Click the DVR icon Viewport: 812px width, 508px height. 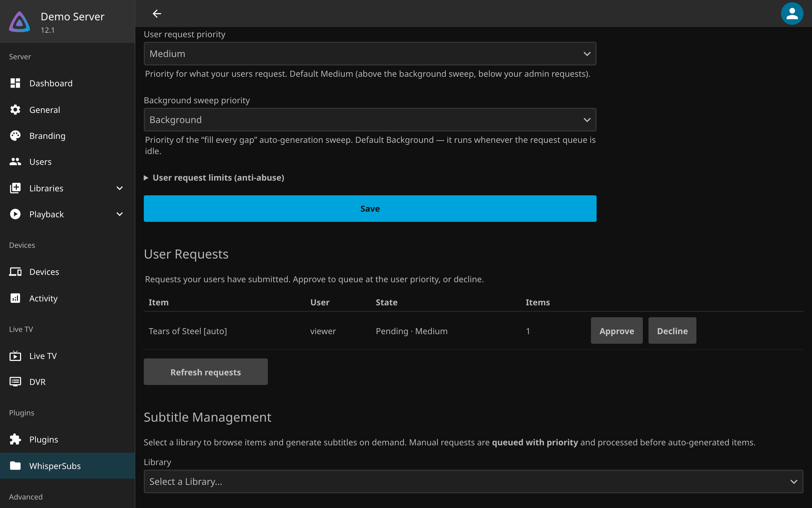pyautogui.click(x=15, y=382)
